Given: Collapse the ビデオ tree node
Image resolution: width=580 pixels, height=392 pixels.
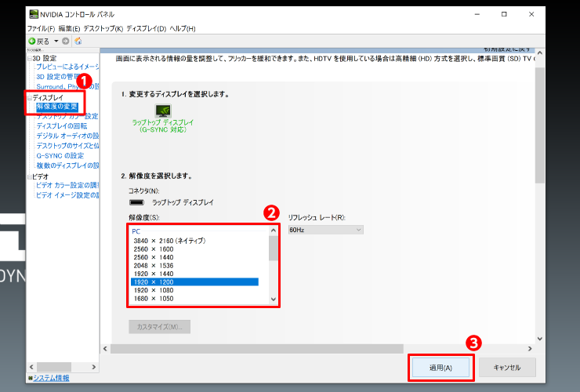Looking at the screenshot, I should tap(30, 177).
